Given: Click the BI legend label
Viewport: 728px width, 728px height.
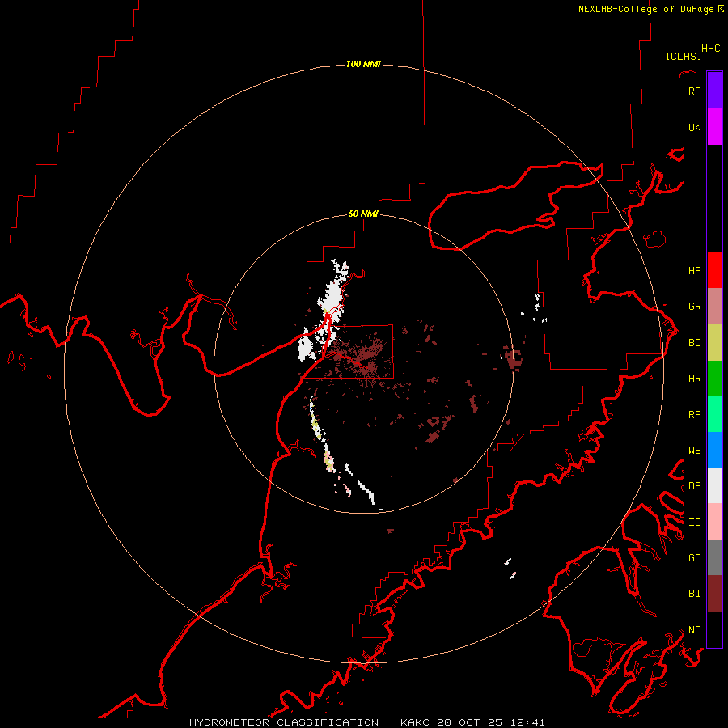Looking at the screenshot, I should [x=694, y=594].
